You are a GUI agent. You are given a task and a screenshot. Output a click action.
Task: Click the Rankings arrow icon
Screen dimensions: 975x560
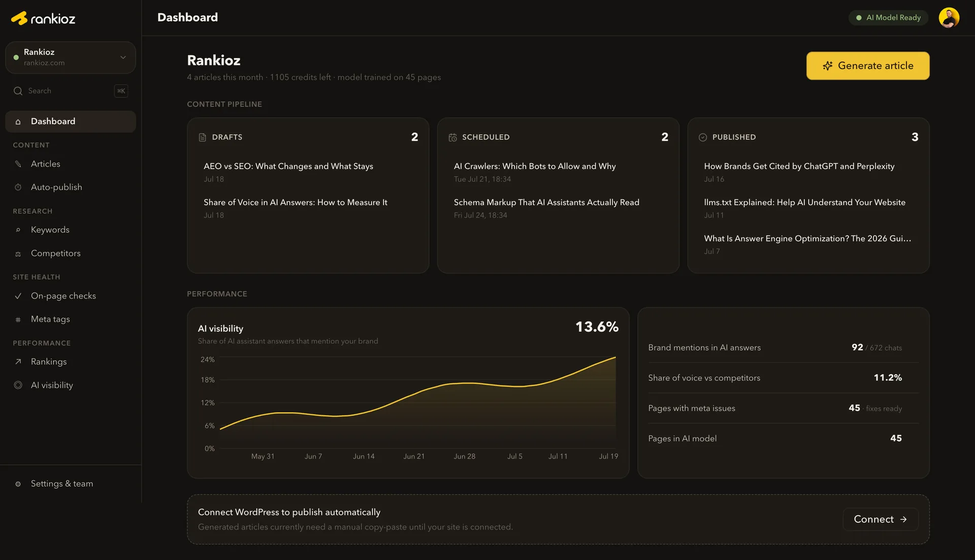click(18, 362)
